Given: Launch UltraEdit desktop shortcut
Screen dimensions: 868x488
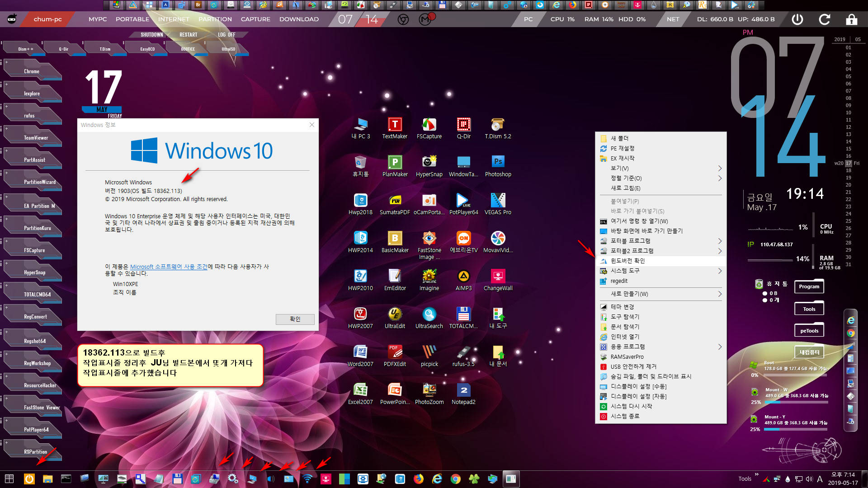Looking at the screenshot, I should coord(395,318).
